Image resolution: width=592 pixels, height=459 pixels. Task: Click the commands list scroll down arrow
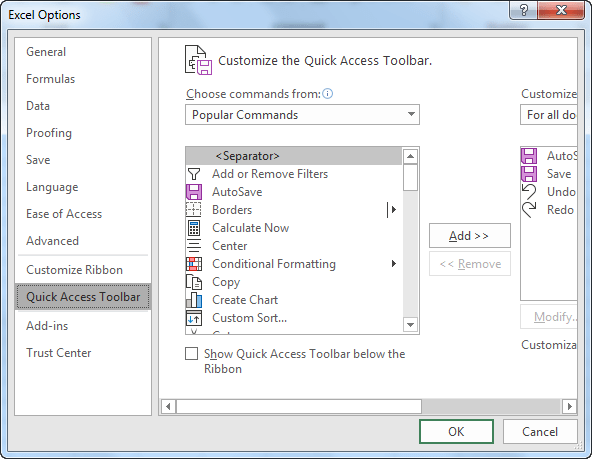410,324
